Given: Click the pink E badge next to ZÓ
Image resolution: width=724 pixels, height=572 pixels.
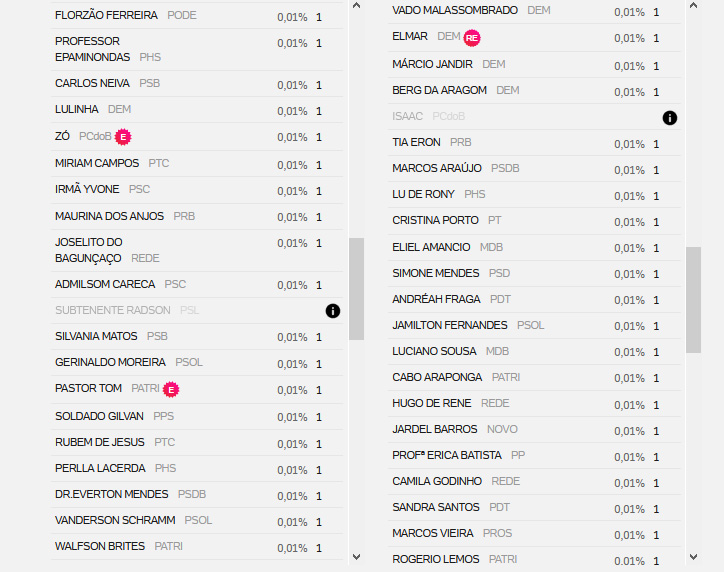Looking at the screenshot, I should (123, 137).
